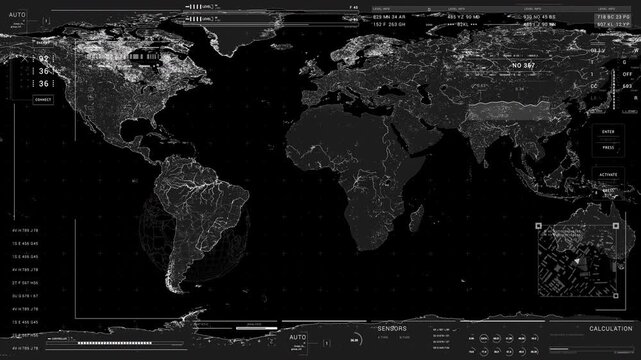The width and height of the screenshot is (641, 360).
Task: Click the bracketed 1 indicator beside bottom AUTO
Action: tap(326, 343)
